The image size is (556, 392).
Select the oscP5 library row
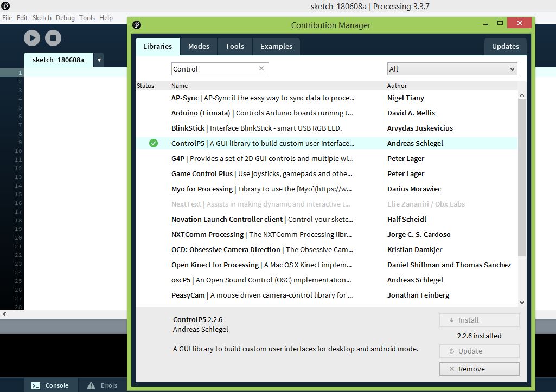pyautogui.click(x=327, y=280)
